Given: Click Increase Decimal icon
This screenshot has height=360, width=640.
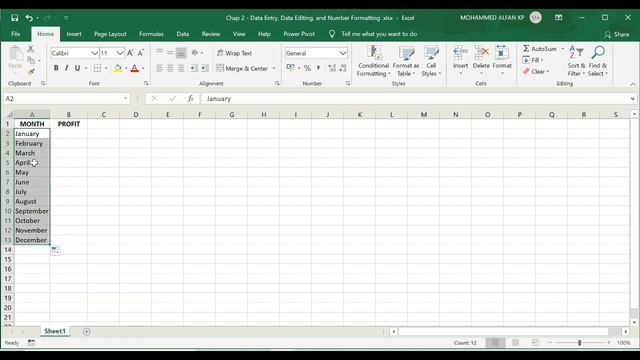Looking at the screenshot, I should click(332, 68).
